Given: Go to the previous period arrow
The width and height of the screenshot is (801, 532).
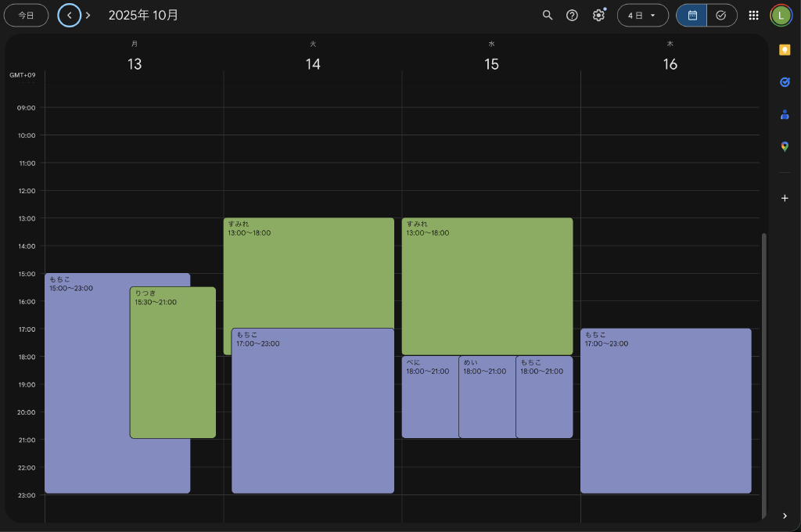Looking at the screenshot, I should pos(70,16).
